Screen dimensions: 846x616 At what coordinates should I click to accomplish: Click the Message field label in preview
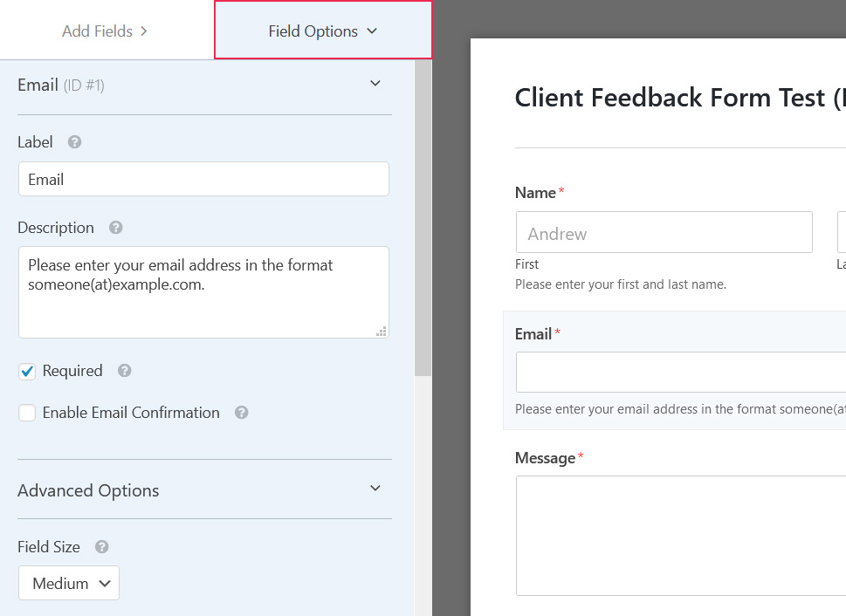coord(545,458)
